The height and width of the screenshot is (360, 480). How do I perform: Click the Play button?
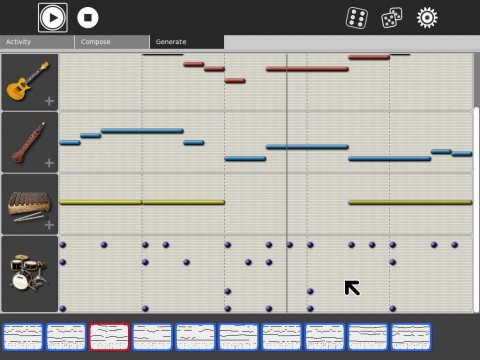pos(53,18)
